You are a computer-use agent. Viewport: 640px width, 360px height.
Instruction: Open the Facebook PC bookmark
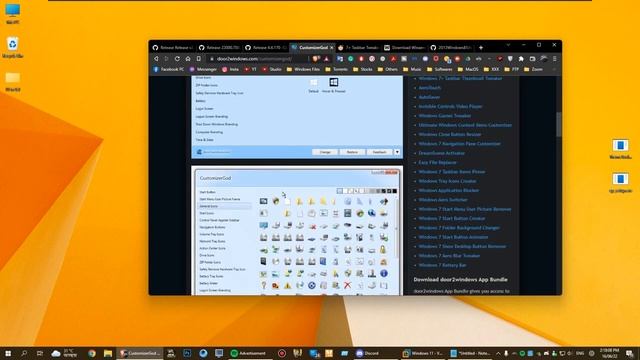169,69
